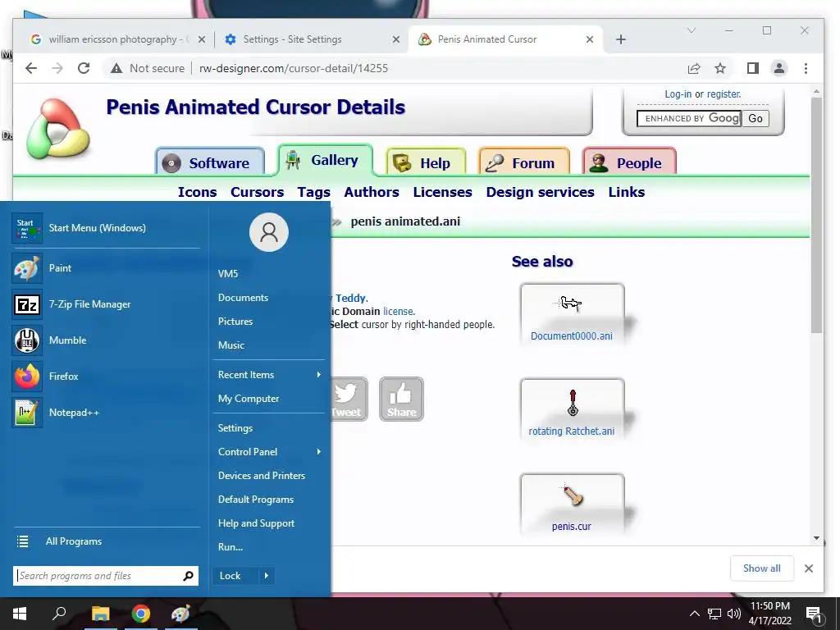840x630 pixels.
Task: Click Show all downloads button
Action: click(761, 568)
